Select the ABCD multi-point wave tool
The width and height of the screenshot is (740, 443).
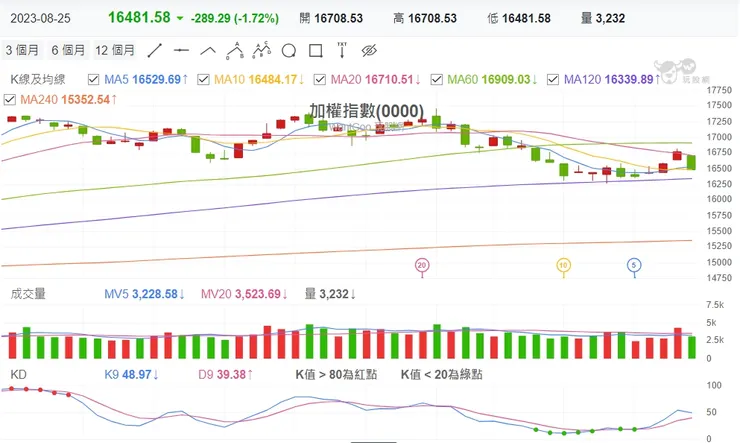pos(262,50)
